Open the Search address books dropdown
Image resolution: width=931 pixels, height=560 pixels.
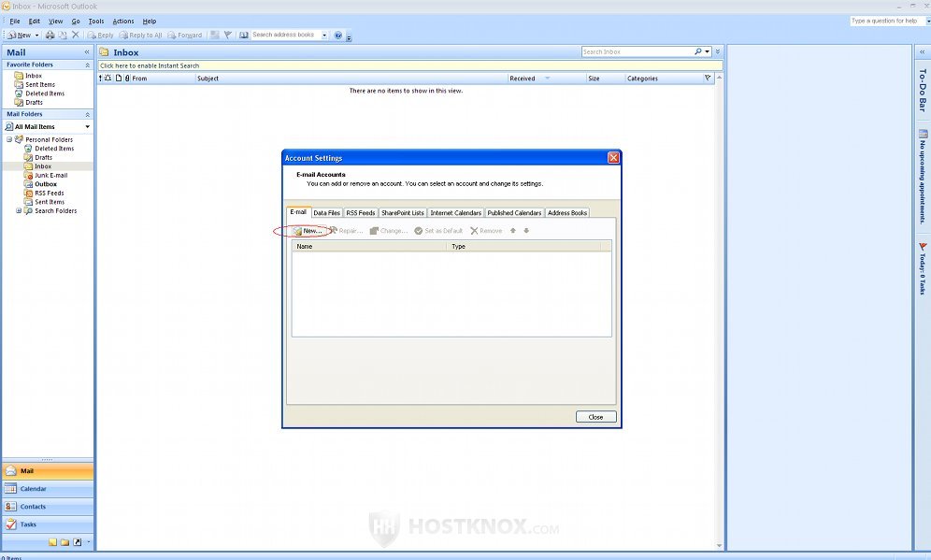(x=324, y=35)
